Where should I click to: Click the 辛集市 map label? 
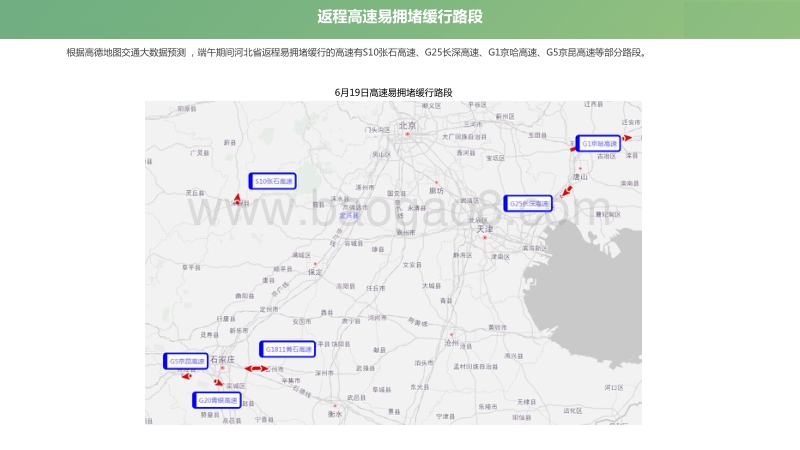291,381
